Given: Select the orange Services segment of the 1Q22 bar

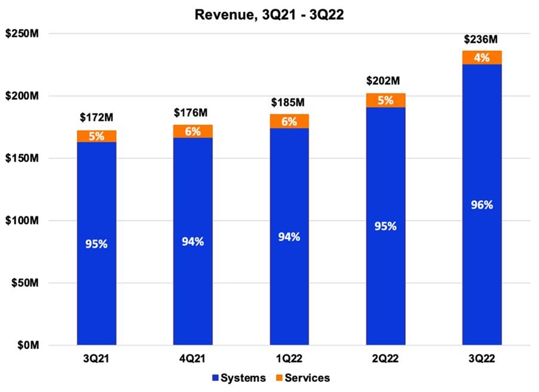Looking at the screenshot, I should tap(289, 121).
